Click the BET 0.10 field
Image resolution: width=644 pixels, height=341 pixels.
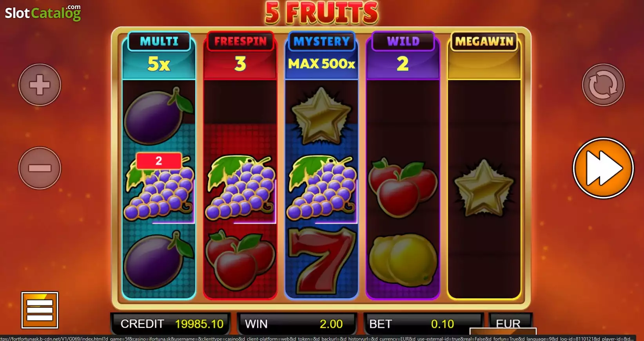pyautogui.click(x=423, y=324)
